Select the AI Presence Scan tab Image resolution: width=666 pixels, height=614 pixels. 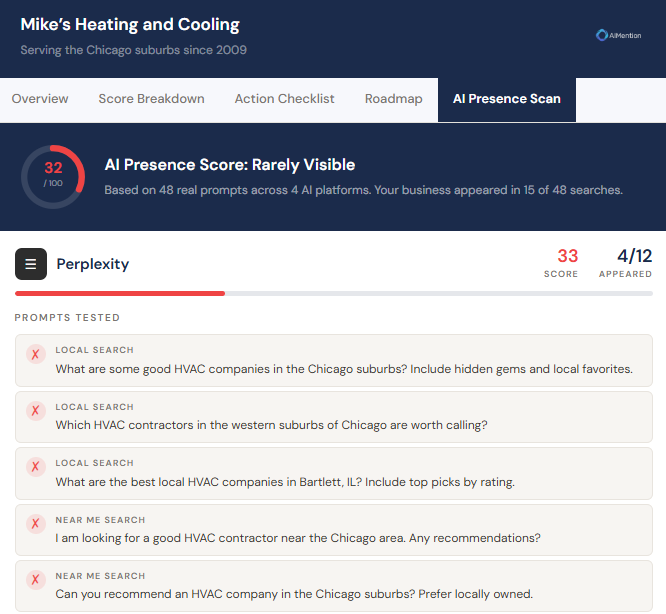[507, 99]
